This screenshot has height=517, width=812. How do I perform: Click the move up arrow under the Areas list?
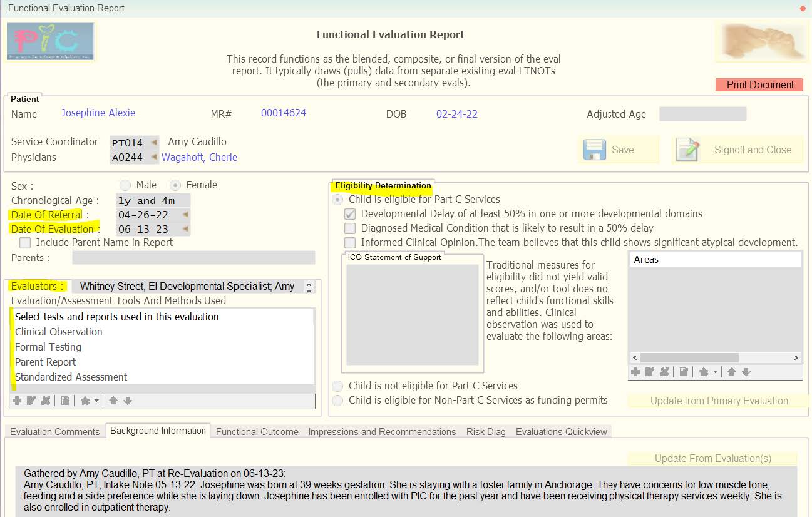(731, 372)
